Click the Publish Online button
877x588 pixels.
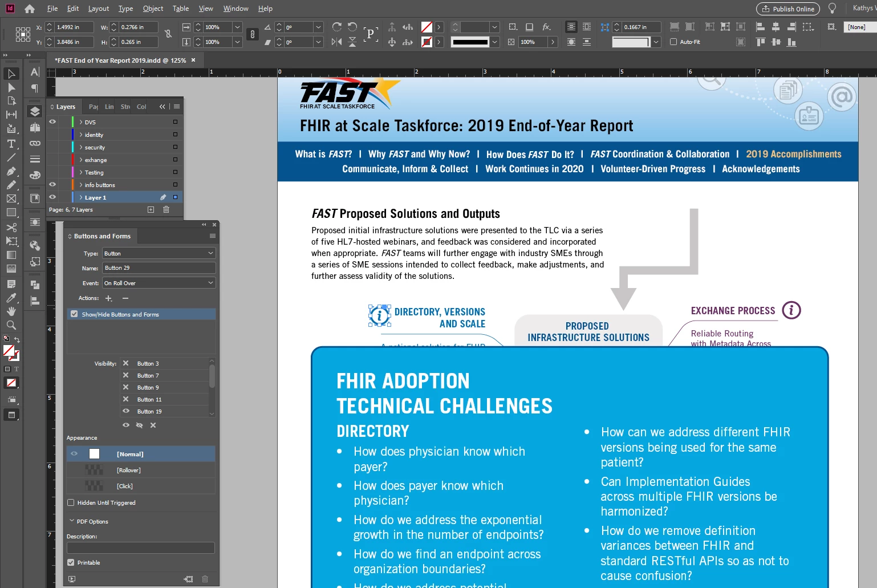[788, 9]
